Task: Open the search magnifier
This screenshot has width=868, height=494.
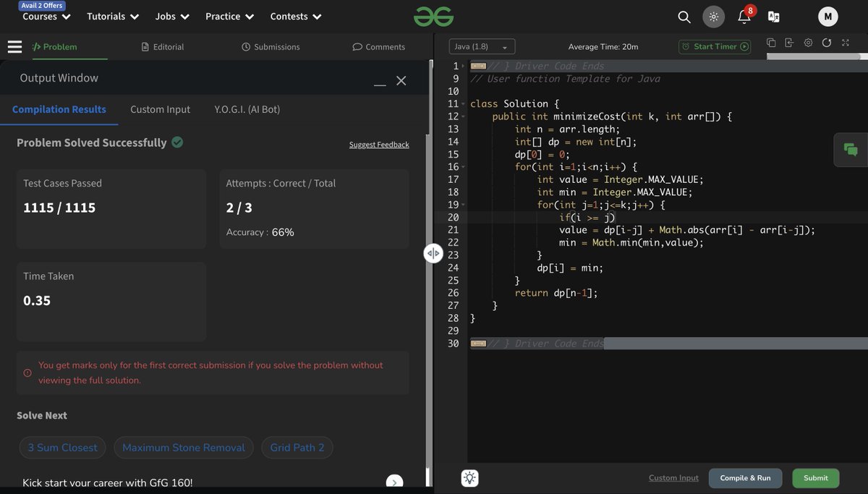Action: point(683,16)
